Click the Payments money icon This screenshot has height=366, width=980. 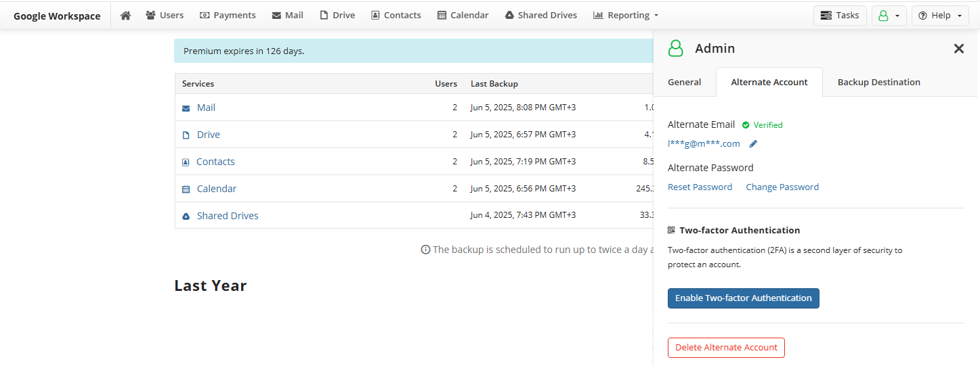point(205,15)
